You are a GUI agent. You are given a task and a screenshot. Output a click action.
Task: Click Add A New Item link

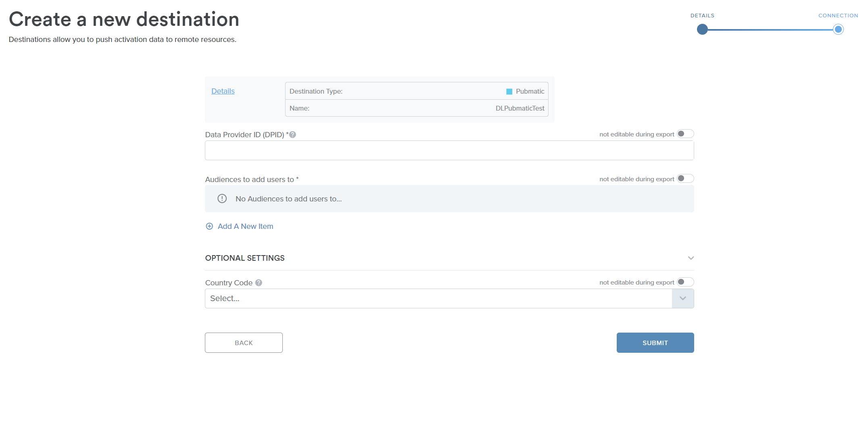click(245, 226)
